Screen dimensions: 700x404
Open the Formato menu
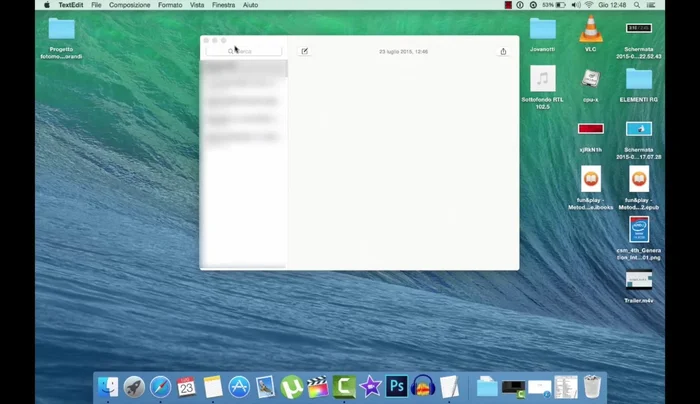coord(170,5)
